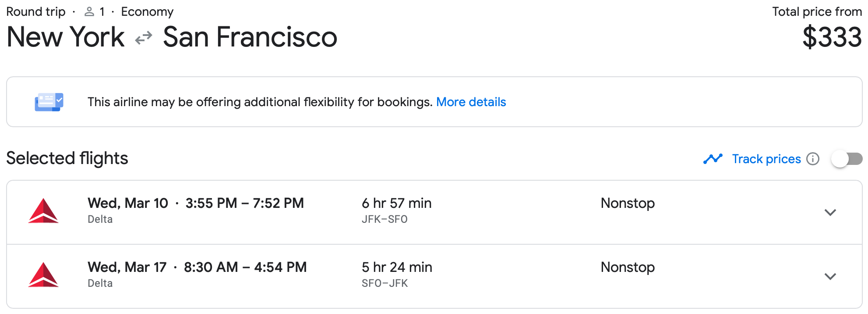
Task: Click the New York origin city name
Action: point(65,37)
